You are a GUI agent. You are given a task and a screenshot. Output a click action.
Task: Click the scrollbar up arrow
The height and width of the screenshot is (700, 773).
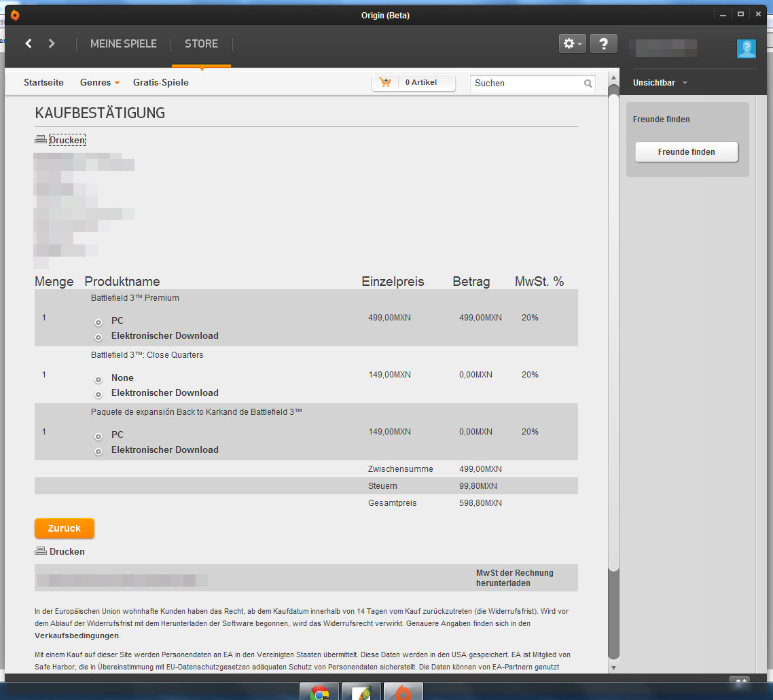coord(613,77)
